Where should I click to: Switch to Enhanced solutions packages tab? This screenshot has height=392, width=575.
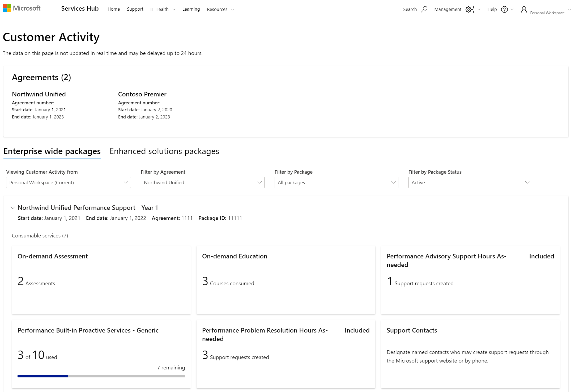pos(164,151)
